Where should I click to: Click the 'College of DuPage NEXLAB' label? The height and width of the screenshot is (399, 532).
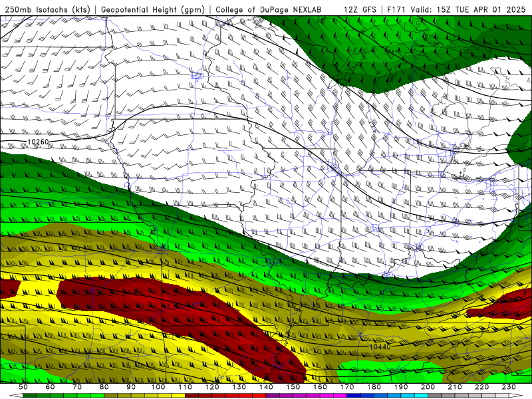tap(269, 9)
